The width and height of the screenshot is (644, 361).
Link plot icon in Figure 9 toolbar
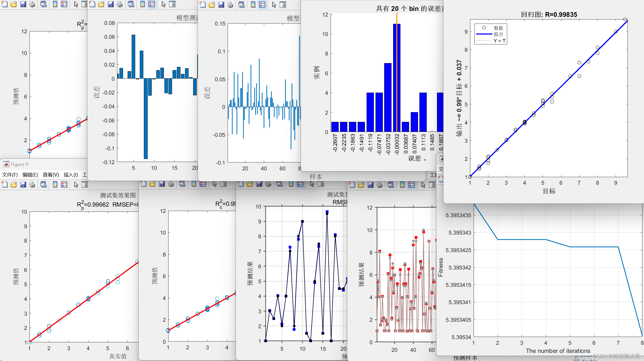tap(43, 185)
